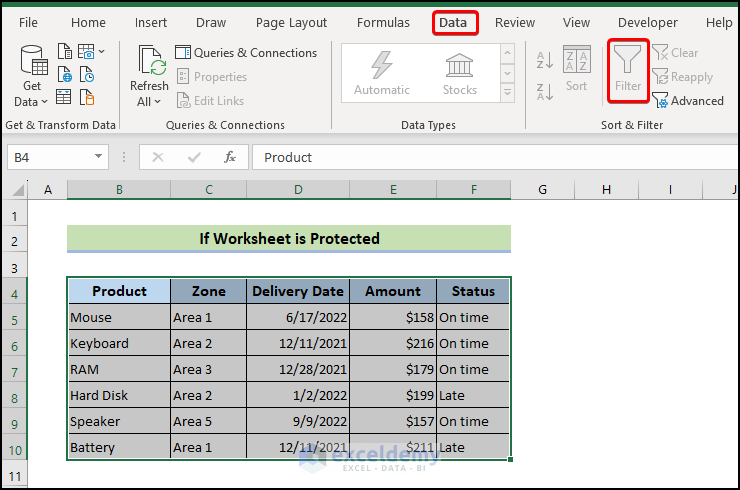Switch to the Home tab
Screen dimensions: 740x490
point(88,23)
